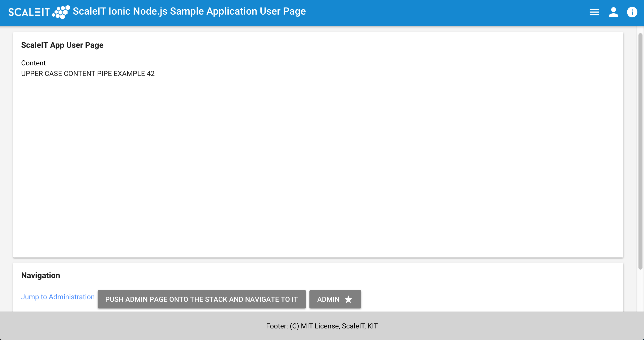Click 'UPPER CASE CONTENT PIPE EXAMPLE 42' text

click(x=88, y=73)
